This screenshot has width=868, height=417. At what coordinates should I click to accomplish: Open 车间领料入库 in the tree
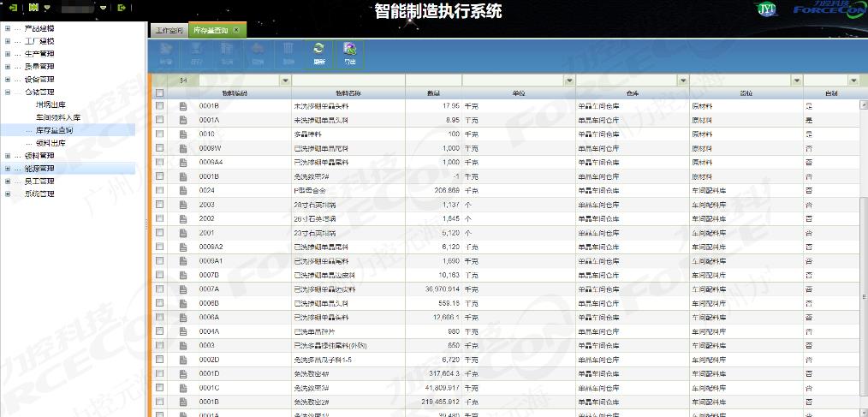[x=58, y=117]
